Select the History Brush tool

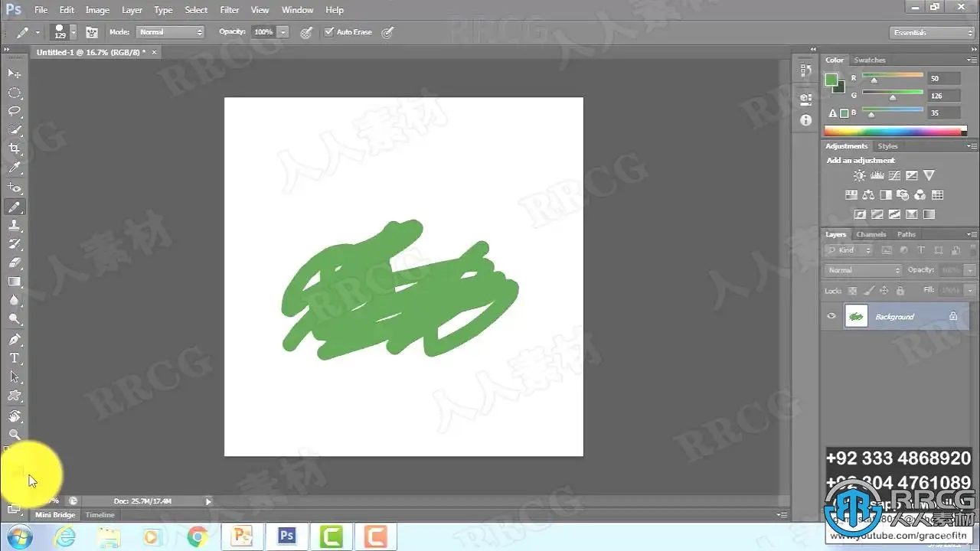click(15, 244)
